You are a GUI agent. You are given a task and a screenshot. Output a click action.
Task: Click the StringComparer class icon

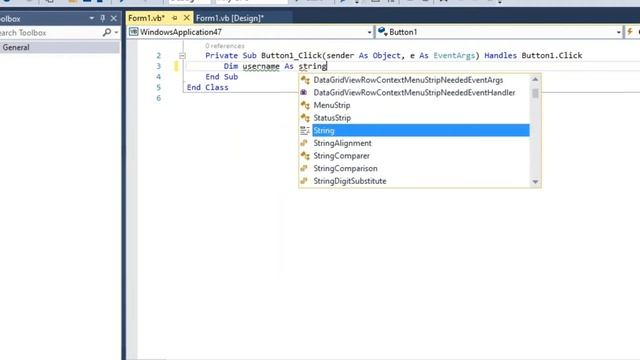coord(305,156)
